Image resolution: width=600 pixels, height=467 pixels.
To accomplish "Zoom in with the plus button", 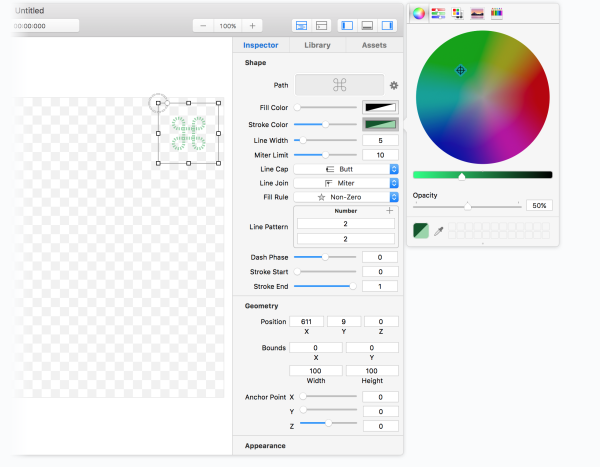I will [252, 25].
